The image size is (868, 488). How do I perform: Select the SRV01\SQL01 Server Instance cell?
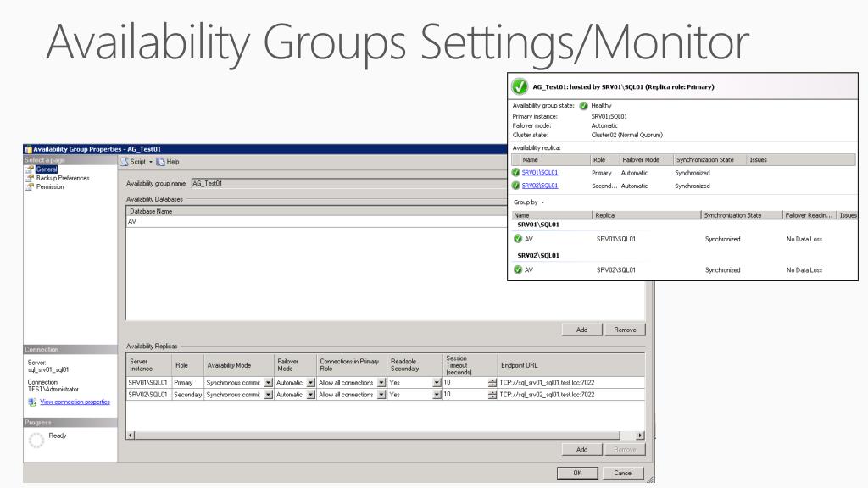pos(148,382)
